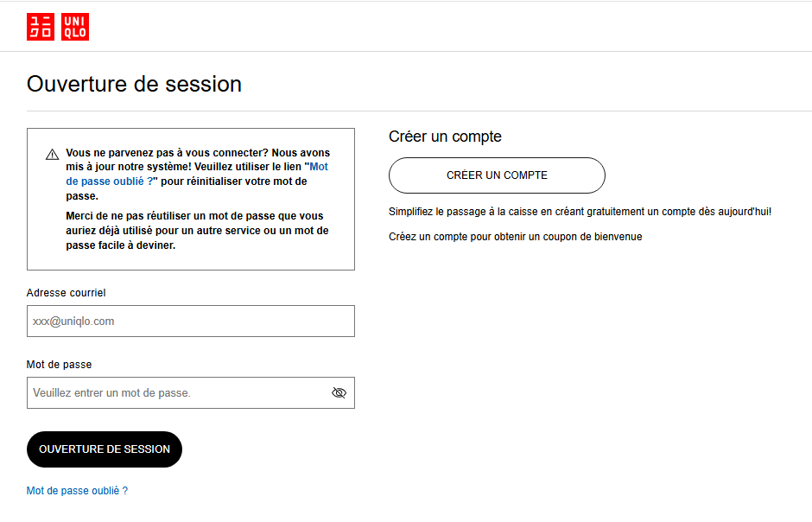This screenshot has width=812, height=522.
Task: Click the Veuillez entrer un mot de passe placeholder
Action: click(111, 393)
